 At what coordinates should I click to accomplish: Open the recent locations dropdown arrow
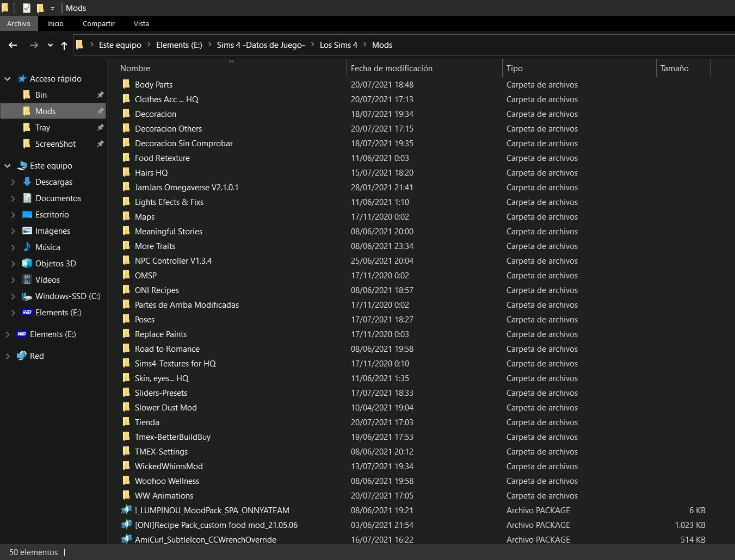click(50, 45)
